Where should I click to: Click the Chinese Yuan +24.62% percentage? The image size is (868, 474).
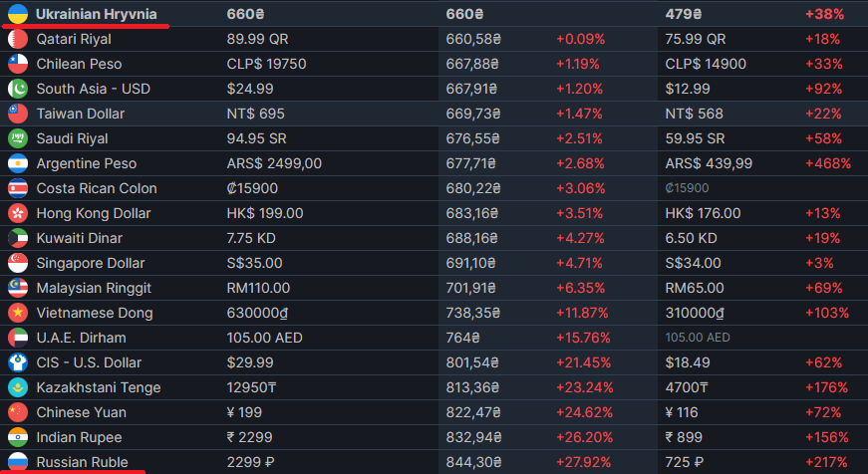tap(585, 412)
